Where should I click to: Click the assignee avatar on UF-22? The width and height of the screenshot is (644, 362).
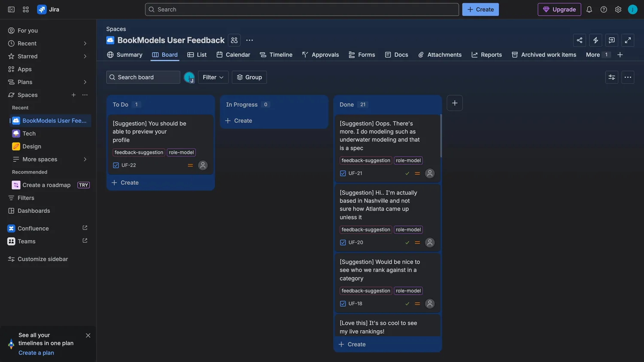pyautogui.click(x=203, y=165)
